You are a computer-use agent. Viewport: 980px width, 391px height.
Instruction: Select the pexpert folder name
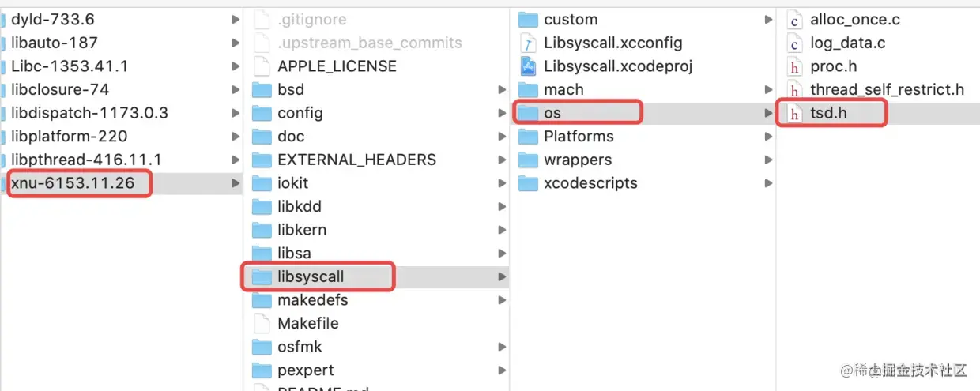[x=305, y=370]
